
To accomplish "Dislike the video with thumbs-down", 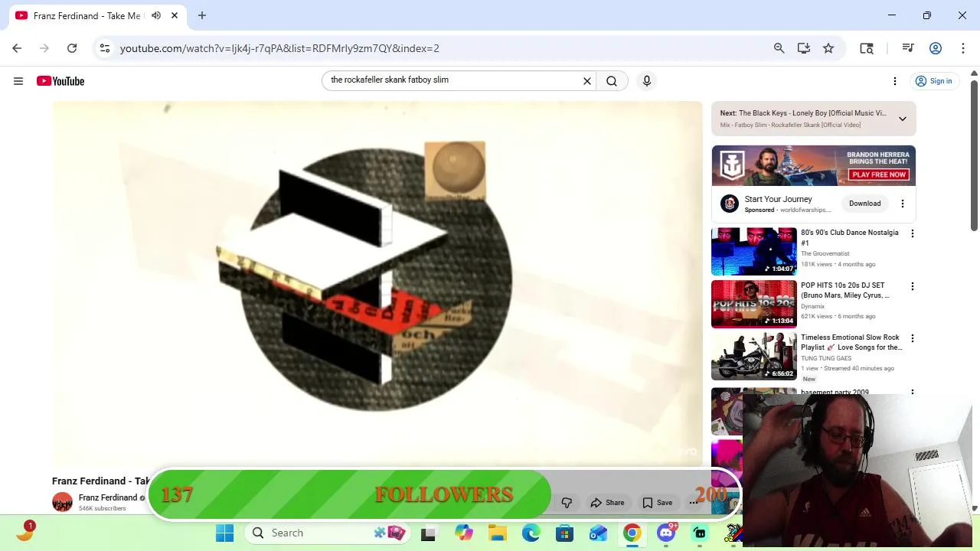I will 567,503.
